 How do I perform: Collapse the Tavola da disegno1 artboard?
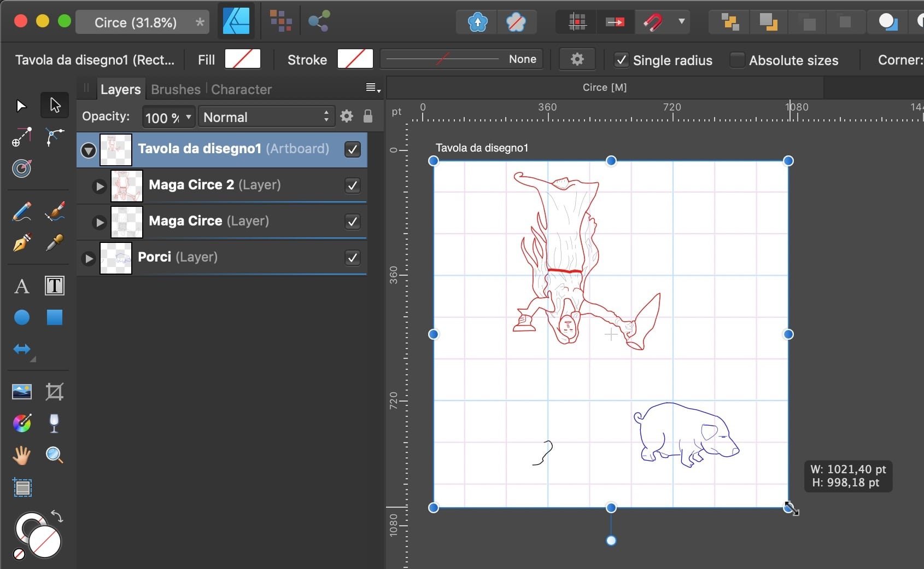point(89,150)
